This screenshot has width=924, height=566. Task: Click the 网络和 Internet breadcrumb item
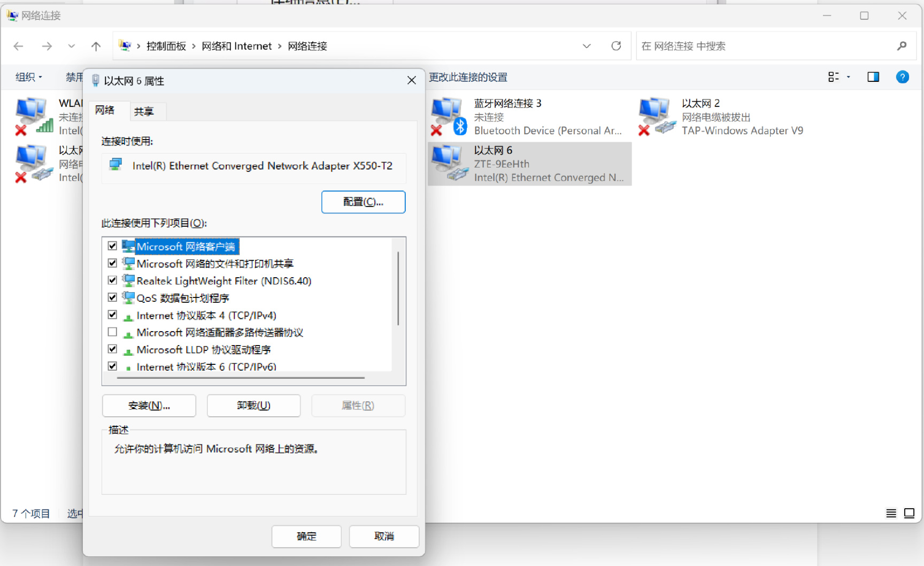coord(237,46)
